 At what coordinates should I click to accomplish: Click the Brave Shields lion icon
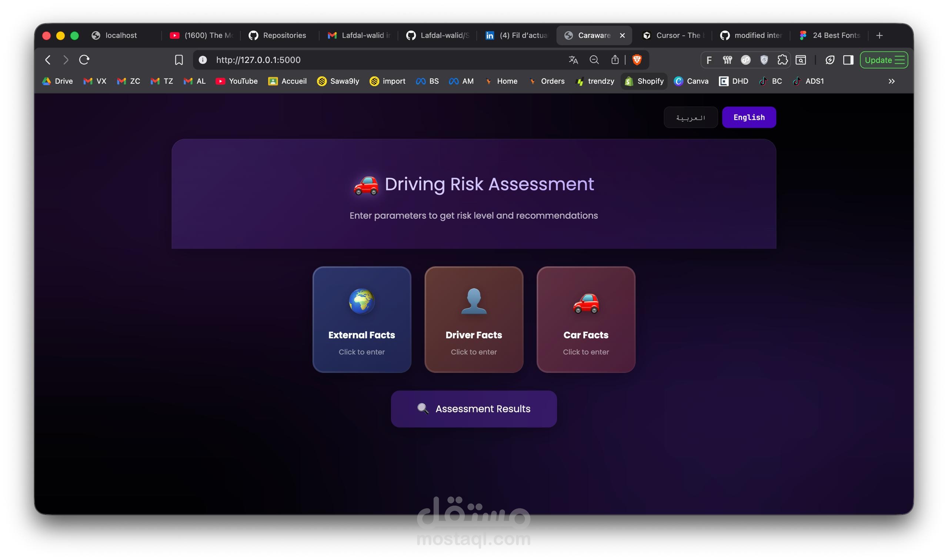tap(637, 60)
